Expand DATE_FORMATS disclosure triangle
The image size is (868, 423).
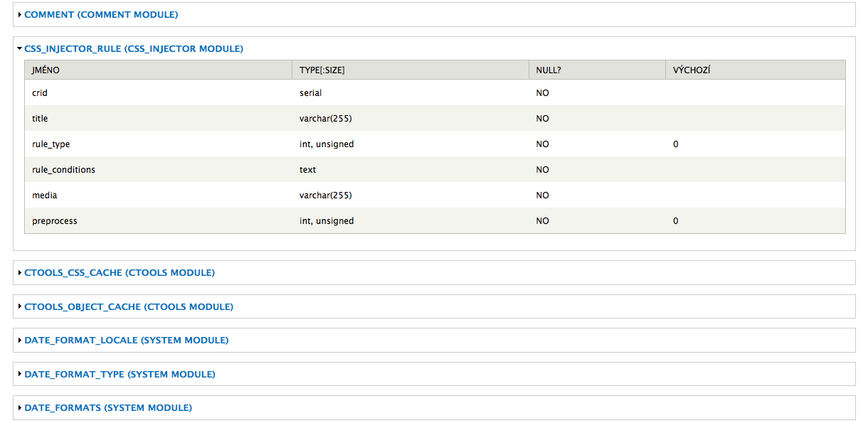[20, 408]
